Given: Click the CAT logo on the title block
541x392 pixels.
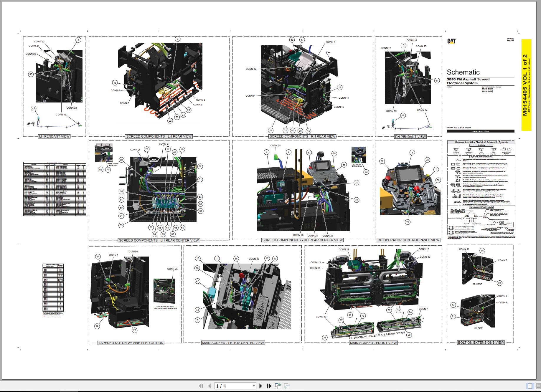Looking at the screenshot, I should click(451, 41).
